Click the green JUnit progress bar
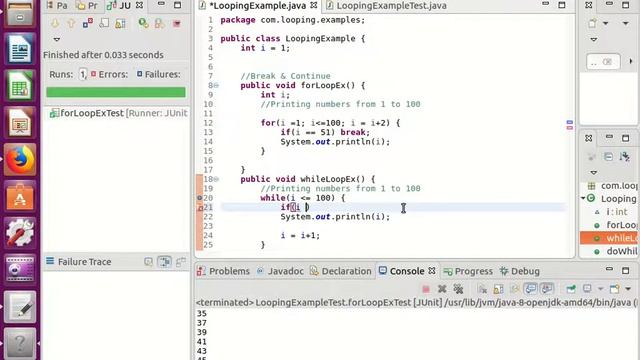This screenshot has height=360, width=640. (x=116, y=92)
